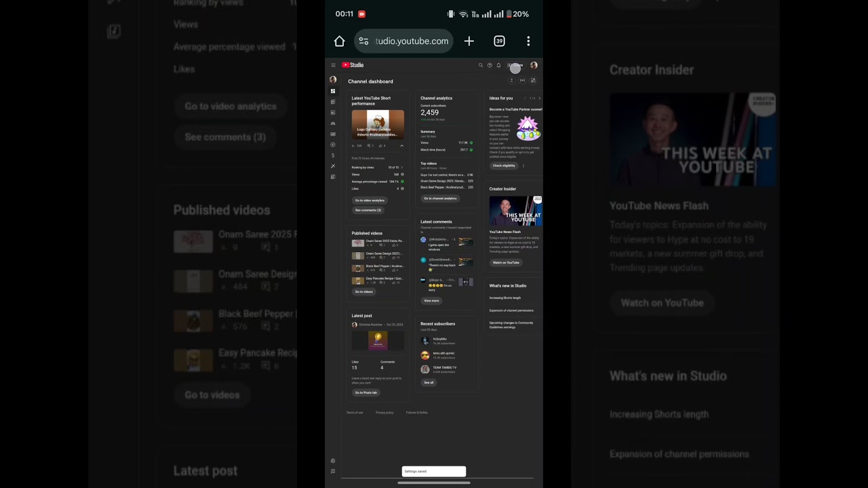The image size is (868, 488).
Task: Open Settings gear in left sidebar
Action: (333, 461)
